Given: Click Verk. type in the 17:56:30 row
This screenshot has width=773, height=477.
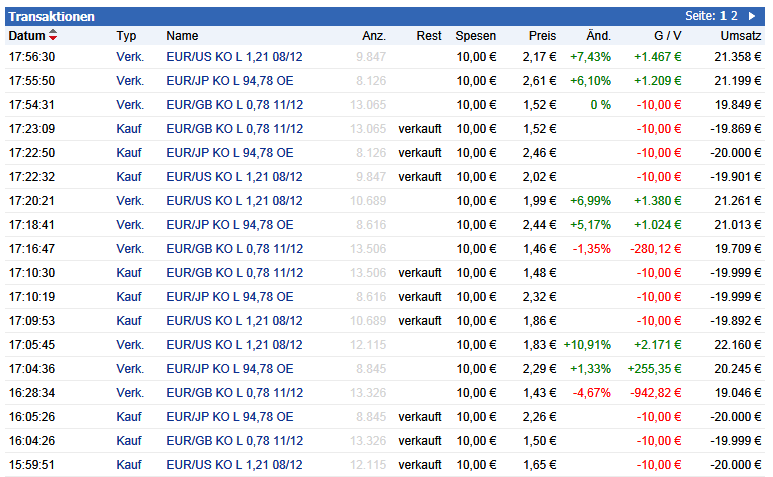Looking at the screenshot, I should point(130,57).
